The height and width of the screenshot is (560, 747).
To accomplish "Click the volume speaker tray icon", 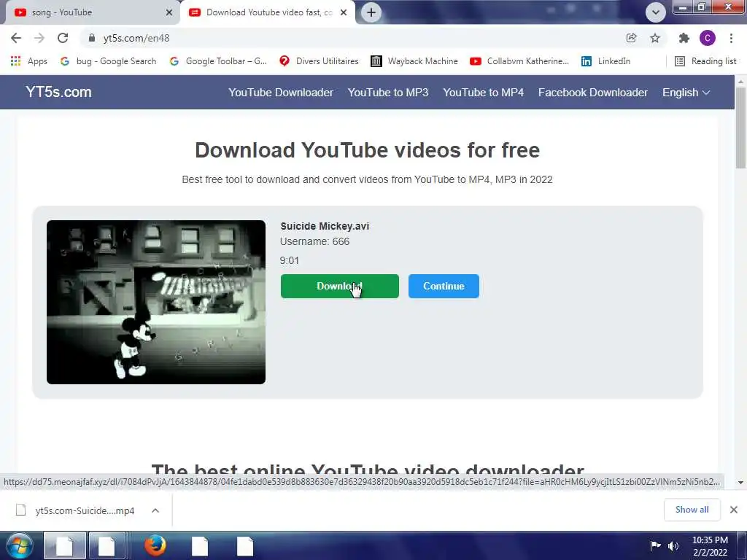I will (x=673, y=545).
